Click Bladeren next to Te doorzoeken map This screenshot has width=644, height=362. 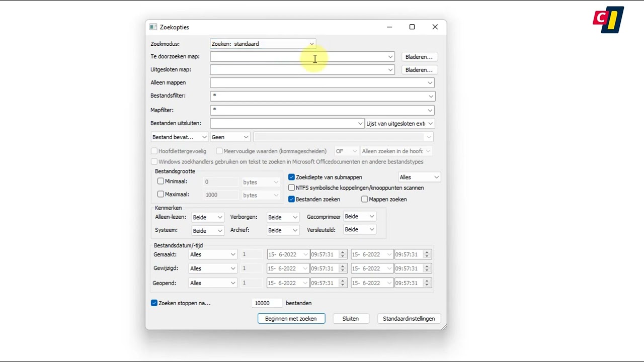(419, 57)
